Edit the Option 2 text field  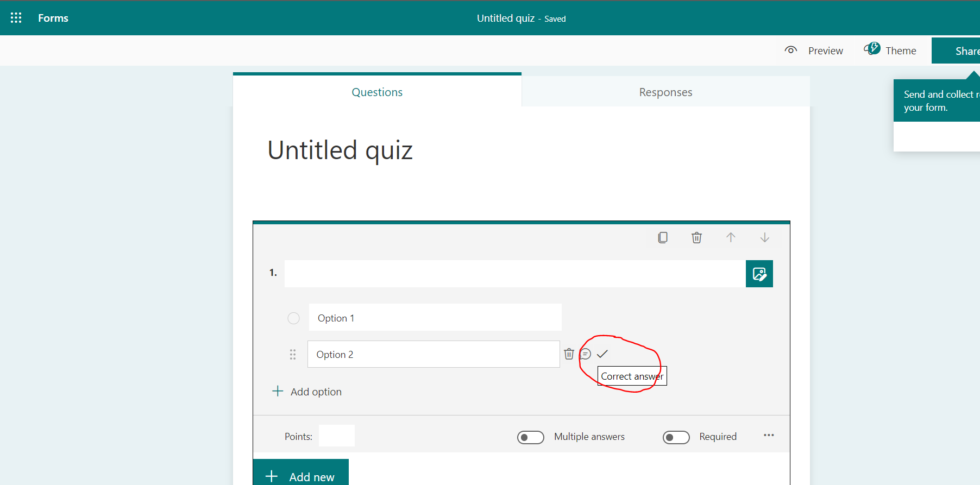434,354
